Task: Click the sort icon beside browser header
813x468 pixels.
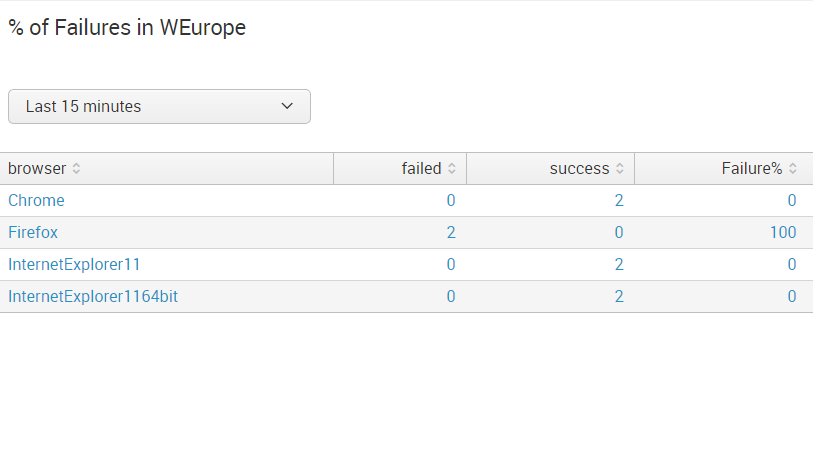Action: click(x=77, y=169)
